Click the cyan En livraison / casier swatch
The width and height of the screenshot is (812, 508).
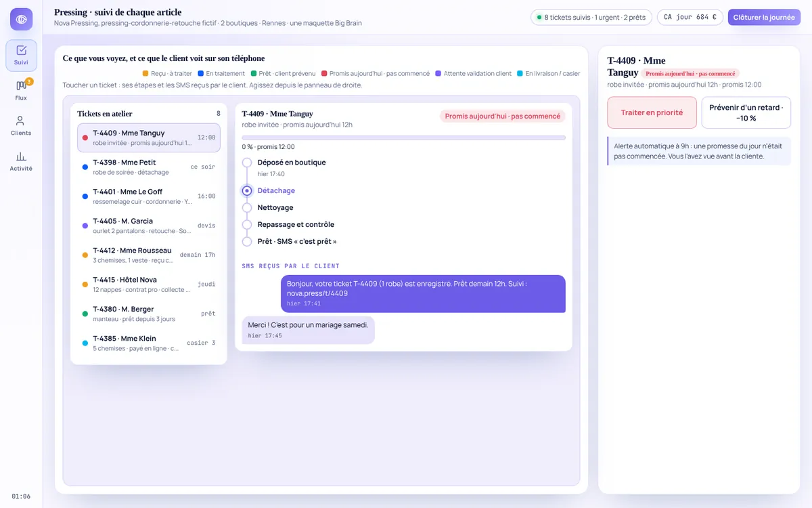[x=520, y=73]
